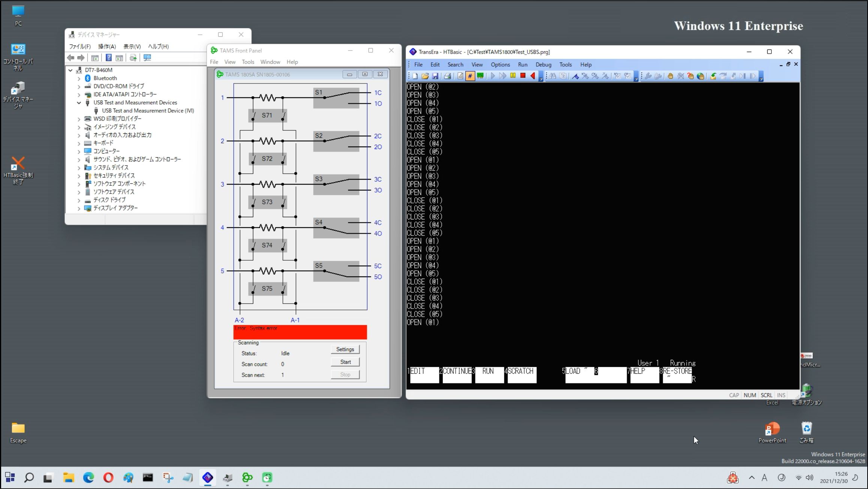
Task: Expand the Bluetooth node in Device Manager
Action: [x=79, y=78]
